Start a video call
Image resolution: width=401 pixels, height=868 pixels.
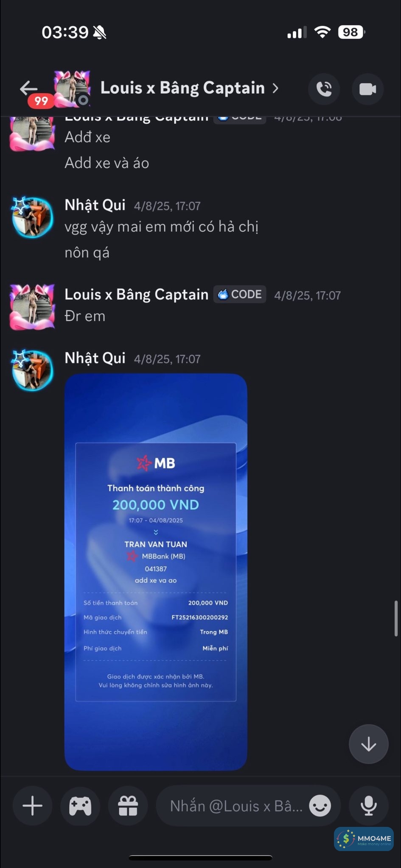[x=368, y=89]
